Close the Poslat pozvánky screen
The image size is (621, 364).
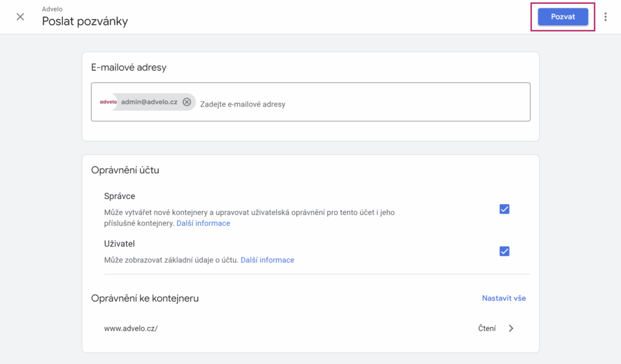click(x=19, y=16)
